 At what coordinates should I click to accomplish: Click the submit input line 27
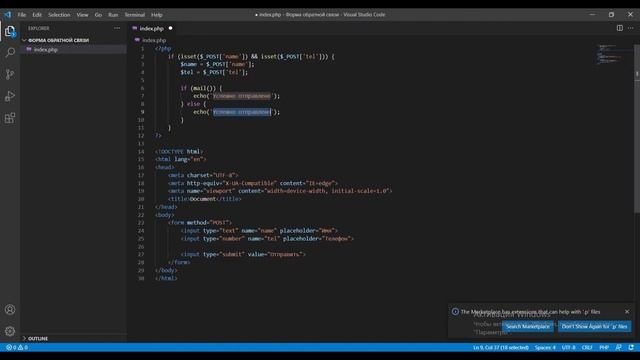pyautogui.click(x=243, y=254)
